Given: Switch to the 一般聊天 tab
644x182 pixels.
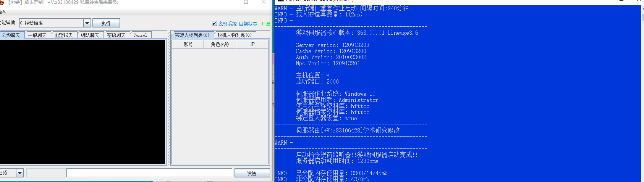Looking at the screenshot, I should pyautogui.click(x=37, y=35).
